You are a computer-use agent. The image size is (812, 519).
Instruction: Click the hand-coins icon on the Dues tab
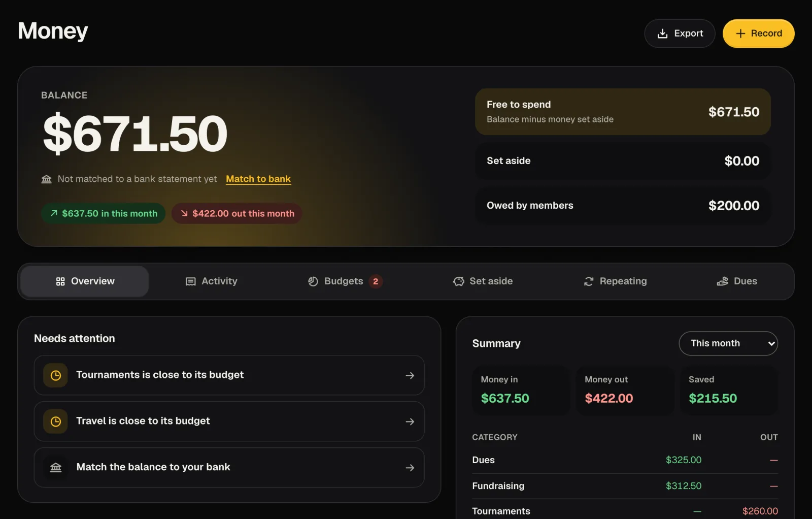pos(722,281)
